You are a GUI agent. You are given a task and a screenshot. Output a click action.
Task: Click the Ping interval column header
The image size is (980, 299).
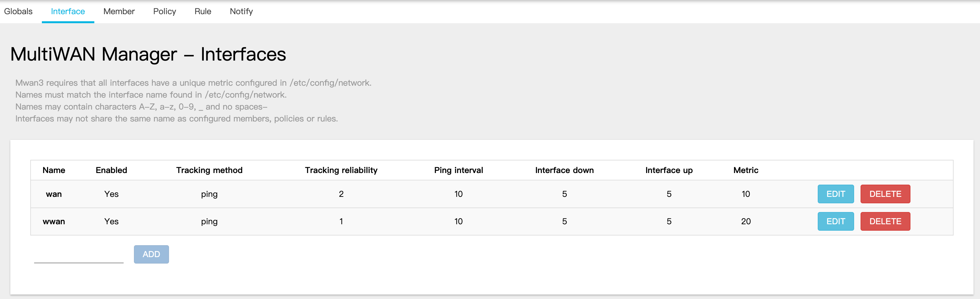(x=458, y=170)
